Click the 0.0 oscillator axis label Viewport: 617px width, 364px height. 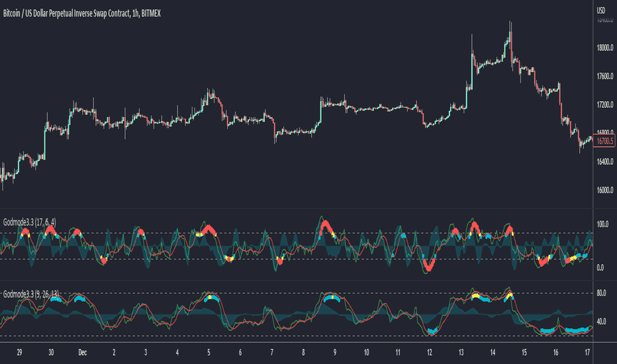coord(600,267)
